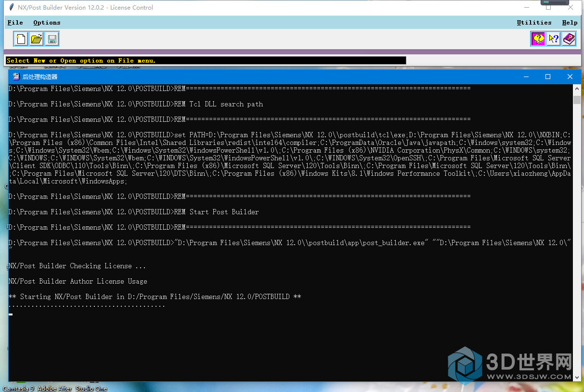
Task: Close the 后处理构造器 console window
Action: (x=570, y=77)
